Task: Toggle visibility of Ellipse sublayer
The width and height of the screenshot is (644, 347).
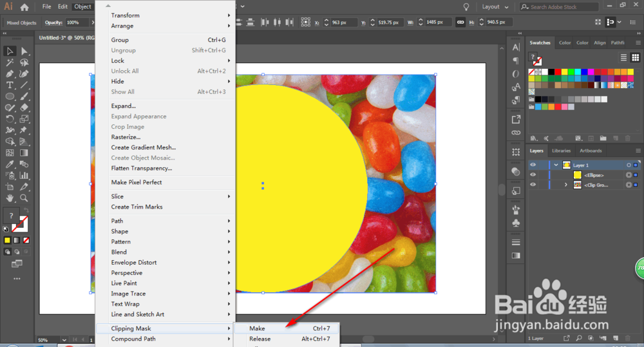Action: point(533,175)
